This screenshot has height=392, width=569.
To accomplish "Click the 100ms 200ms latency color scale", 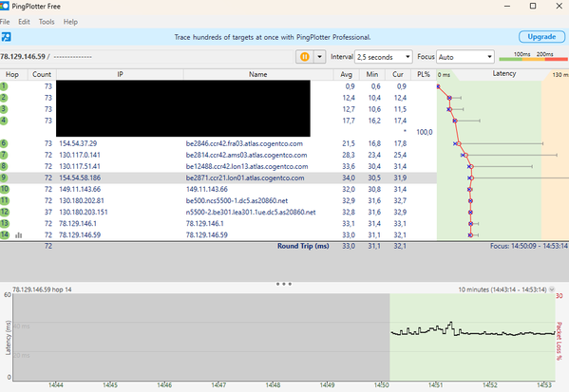I will pos(533,57).
